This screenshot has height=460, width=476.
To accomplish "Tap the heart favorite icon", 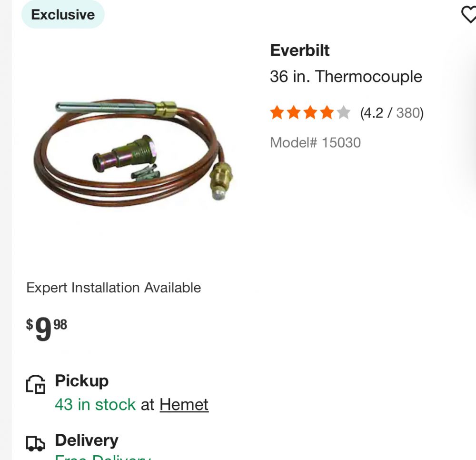I will click(469, 15).
